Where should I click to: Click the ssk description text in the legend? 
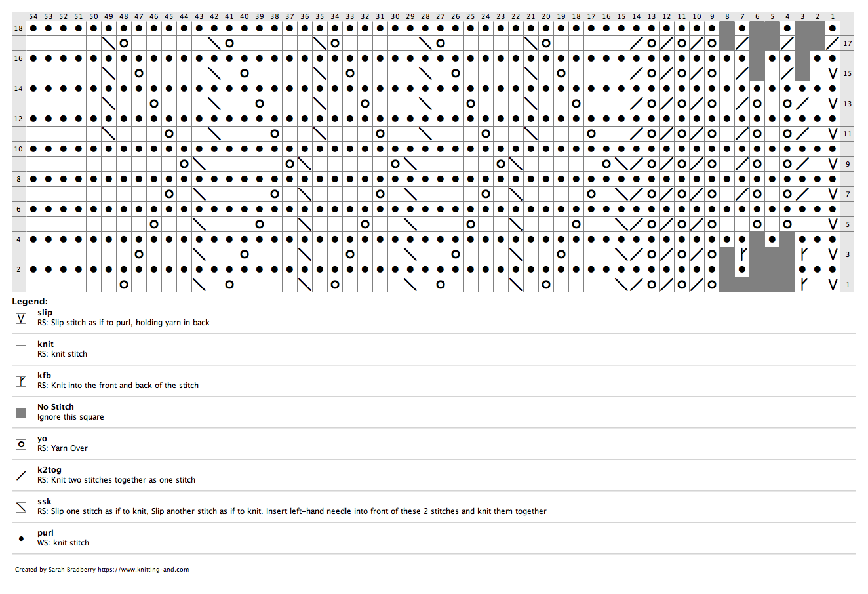[x=292, y=511]
